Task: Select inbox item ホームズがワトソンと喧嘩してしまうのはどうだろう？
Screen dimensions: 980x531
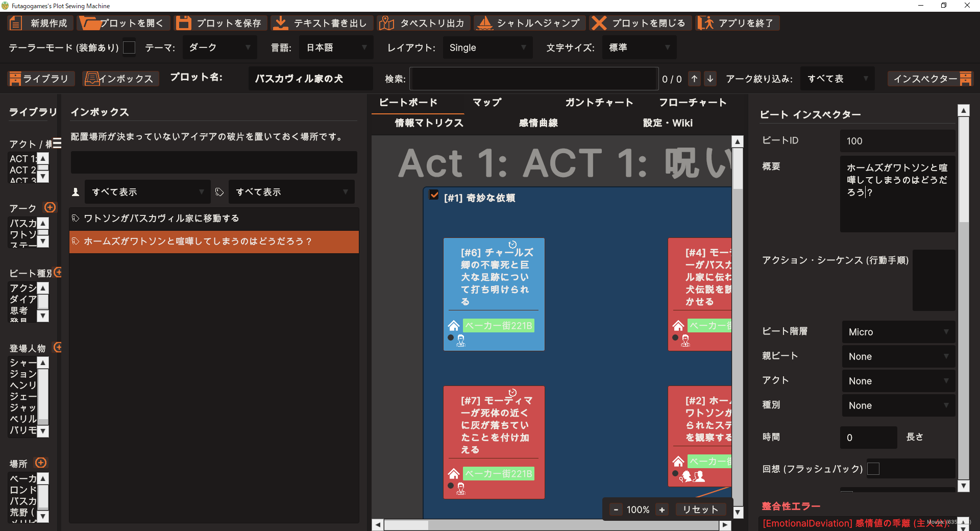Action: [x=214, y=242]
